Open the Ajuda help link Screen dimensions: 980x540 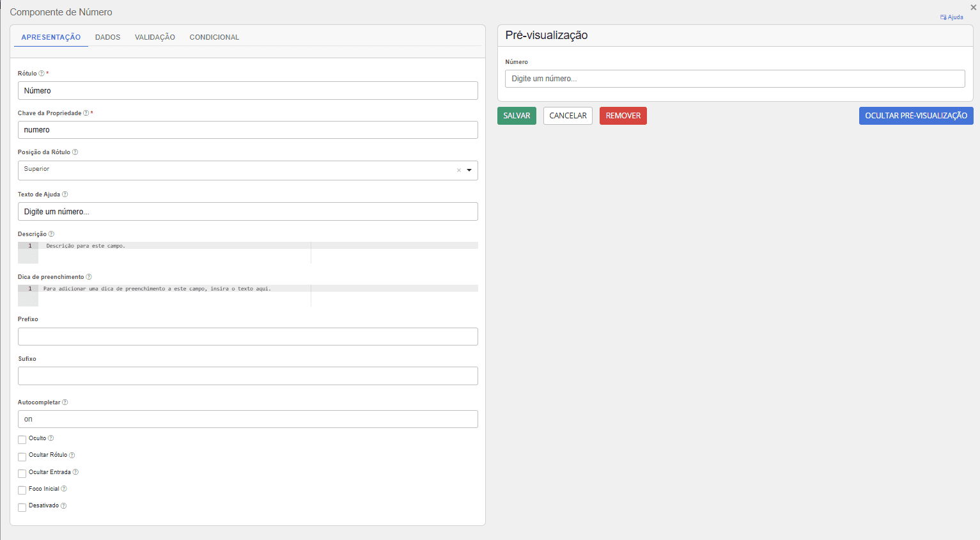click(x=952, y=17)
